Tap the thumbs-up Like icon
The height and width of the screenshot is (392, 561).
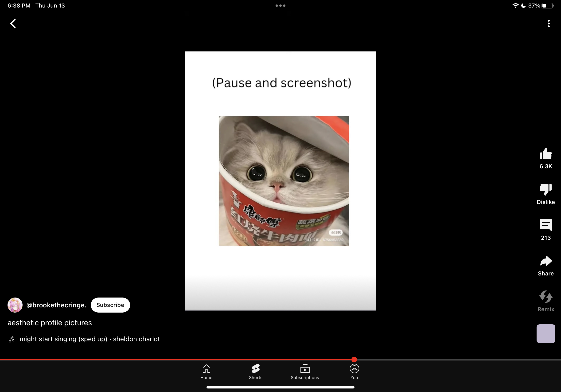[x=545, y=154]
